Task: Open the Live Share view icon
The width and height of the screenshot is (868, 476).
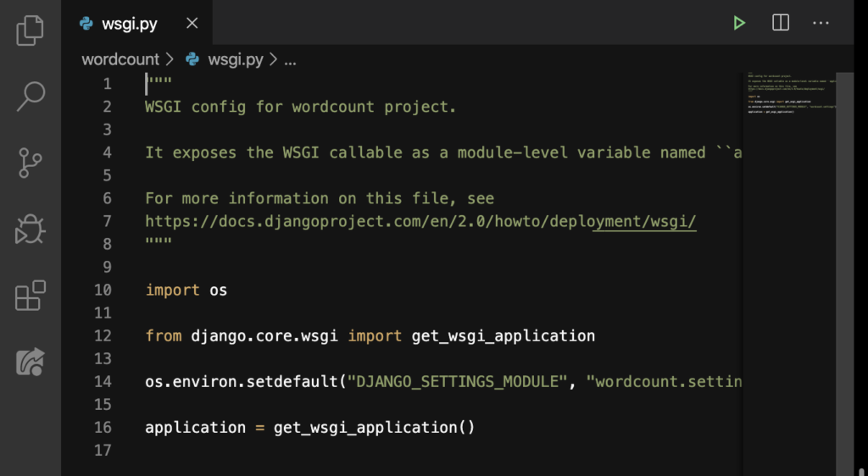Action: tap(30, 362)
